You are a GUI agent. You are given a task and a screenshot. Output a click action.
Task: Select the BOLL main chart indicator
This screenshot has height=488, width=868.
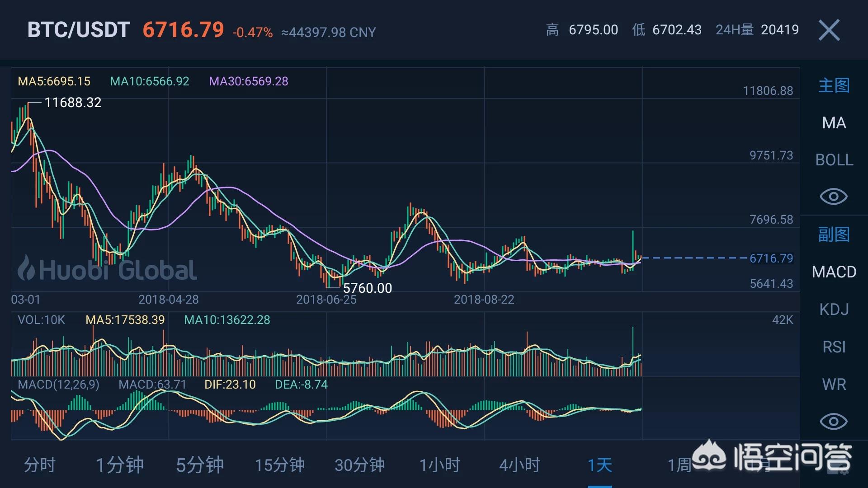point(834,160)
